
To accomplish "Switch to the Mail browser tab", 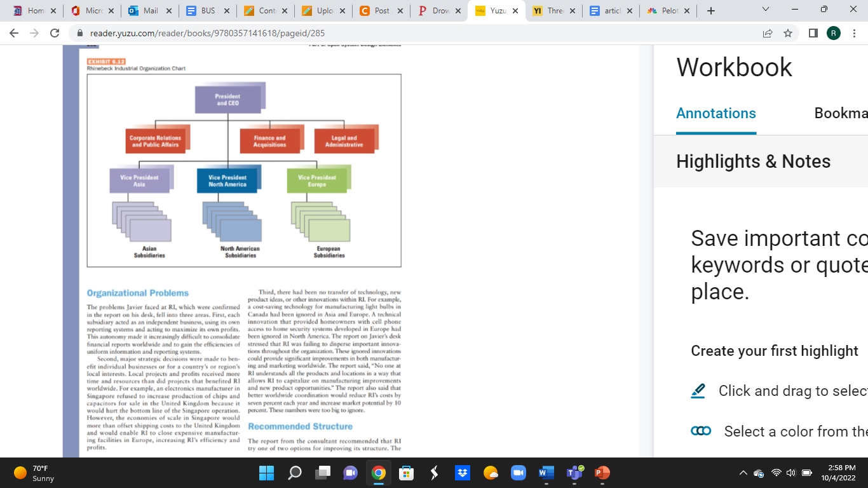I will [150, 11].
